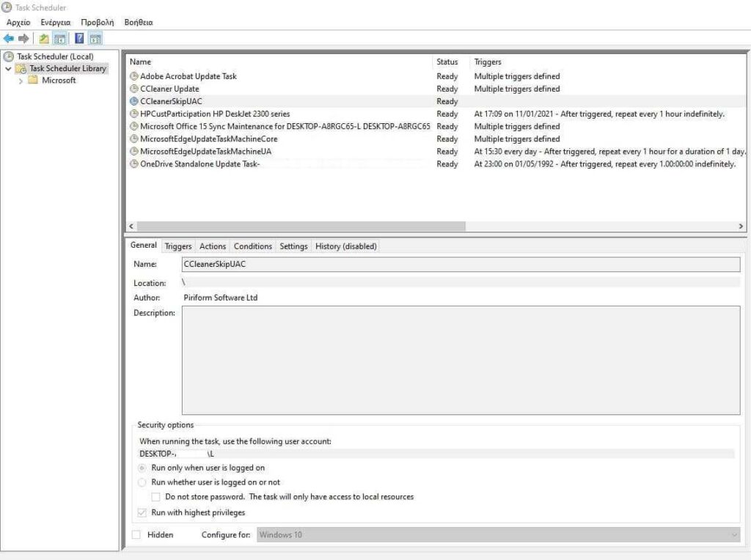Image resolution: width=751 pixels, height=560 pixels.
Task: Click the horizontal scrollbar right arrow
Action: [x=741, y=226]
